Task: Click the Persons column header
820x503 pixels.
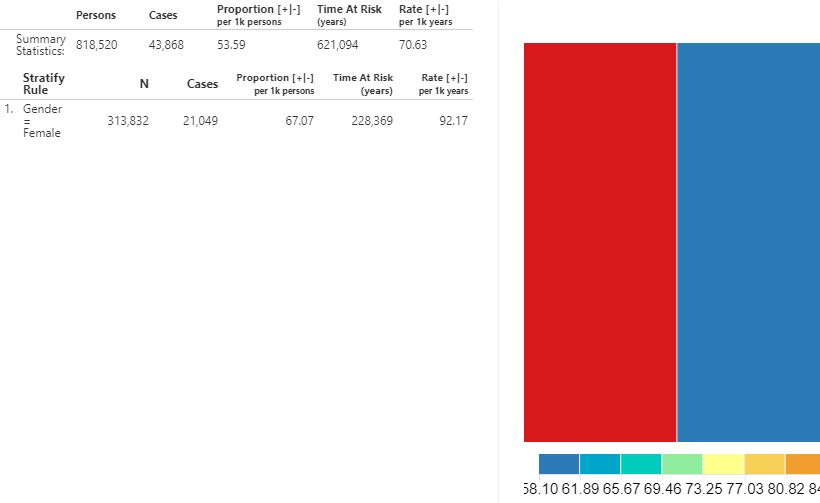Action: (96, 15)
